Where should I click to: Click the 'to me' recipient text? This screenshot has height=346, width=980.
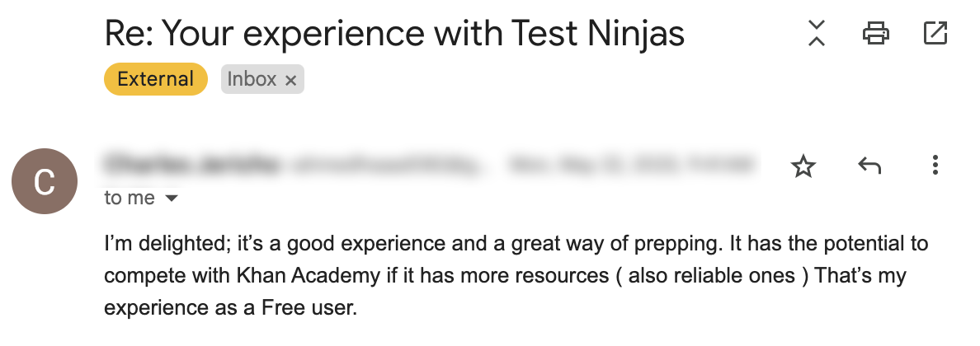(130, 198)
